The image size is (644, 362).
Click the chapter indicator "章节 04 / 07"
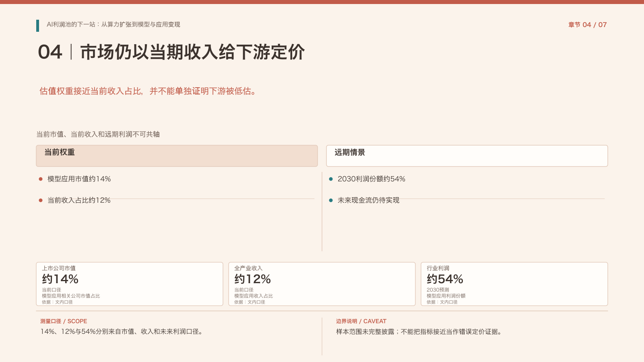click(x=587, y=25)
